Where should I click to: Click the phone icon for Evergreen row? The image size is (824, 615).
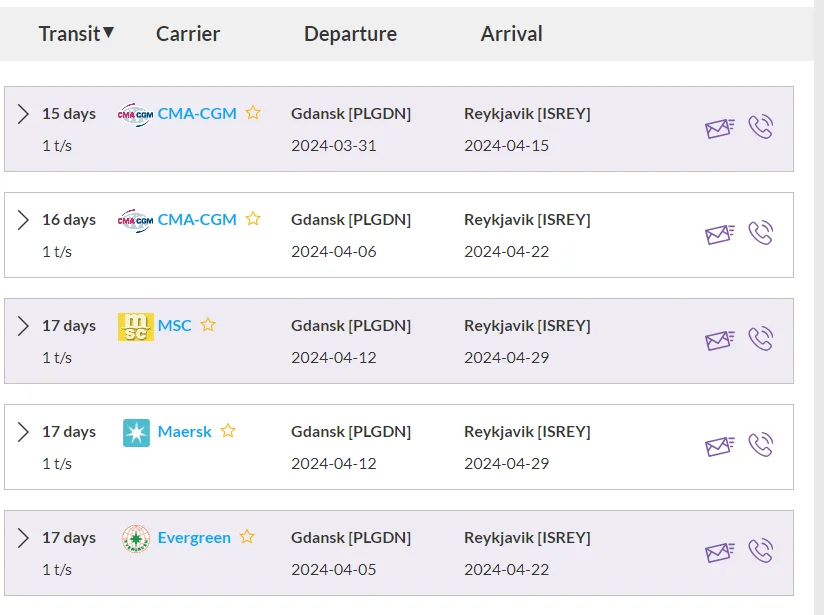(x=760, y=551)
